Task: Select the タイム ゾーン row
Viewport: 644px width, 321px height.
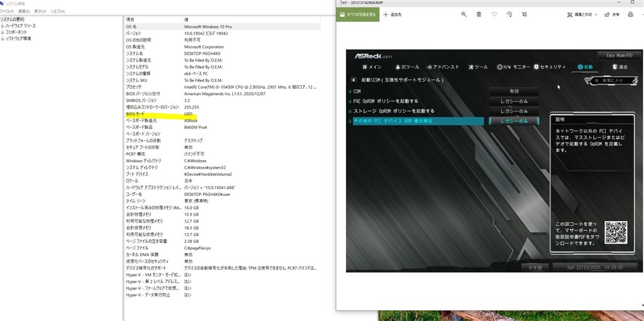Action: (222, 201)
